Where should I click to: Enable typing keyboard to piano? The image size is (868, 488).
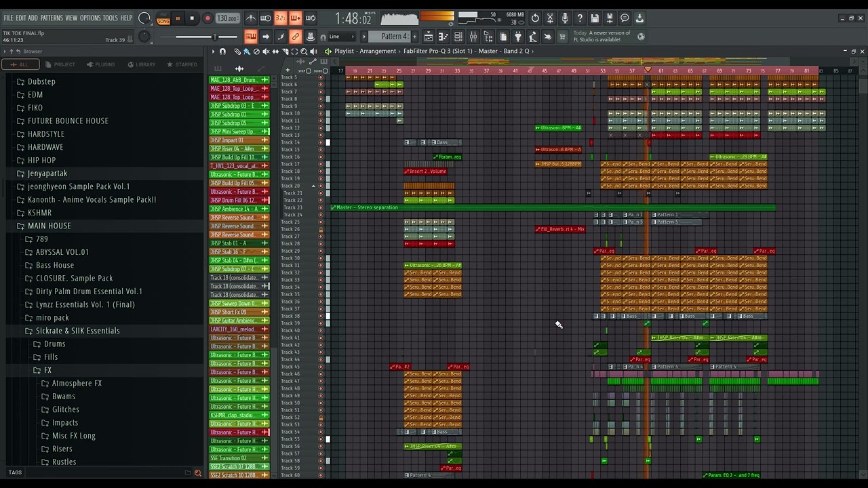pos(251,36)
